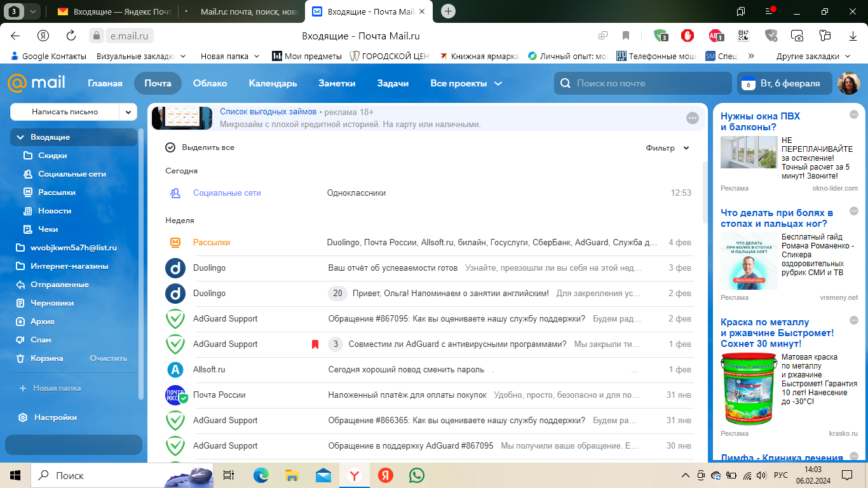The image size is (868, 488).
Task: Click the Duolingo sender avatar
Action: point(175,268)
